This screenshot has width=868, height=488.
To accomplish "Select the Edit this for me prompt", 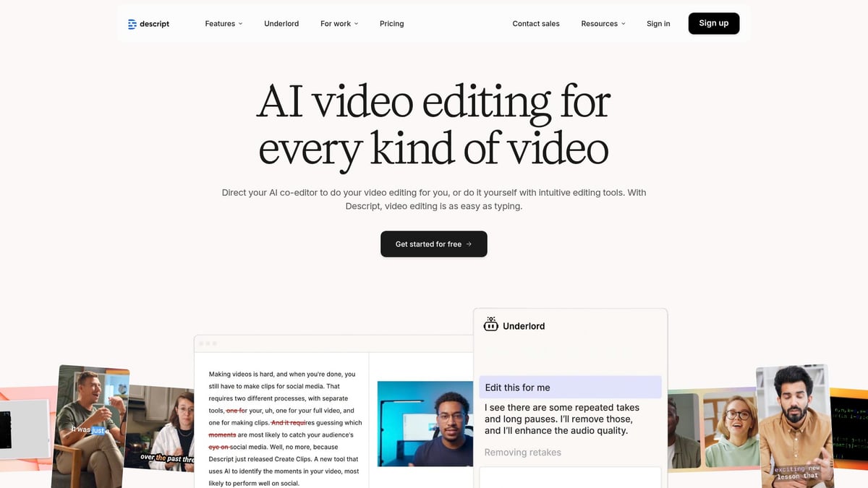I will pos(570,387).
